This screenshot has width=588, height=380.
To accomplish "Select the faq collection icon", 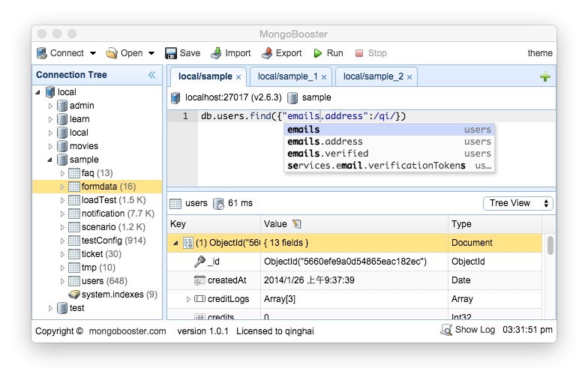I will click(73, 173).
